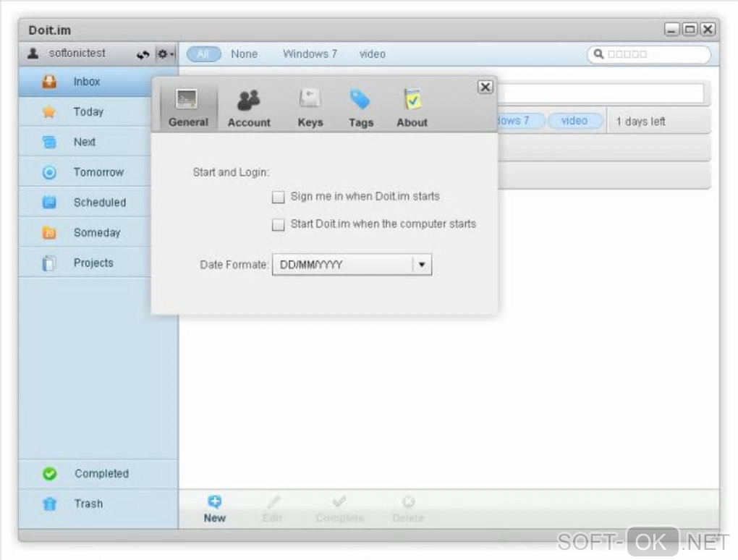
Task: Open the About tab
Action: pos(412,108)
